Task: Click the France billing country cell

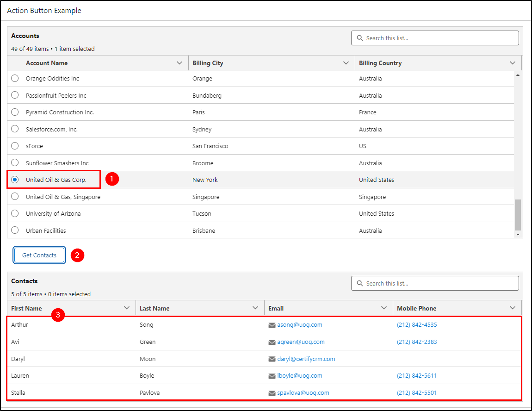Action: [367, 112]
